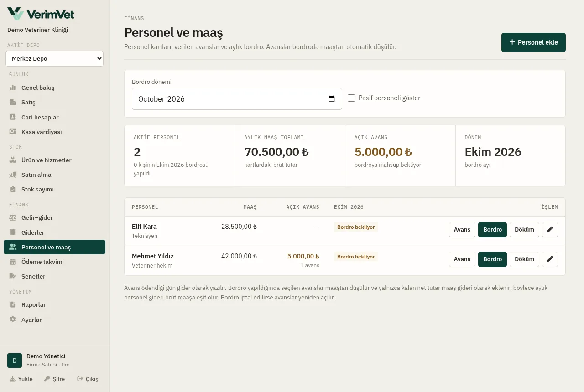This screenshot has width=584, height=392.
Task: Go to Genel bakış in sidebar
Action: [x=54, y=88]
